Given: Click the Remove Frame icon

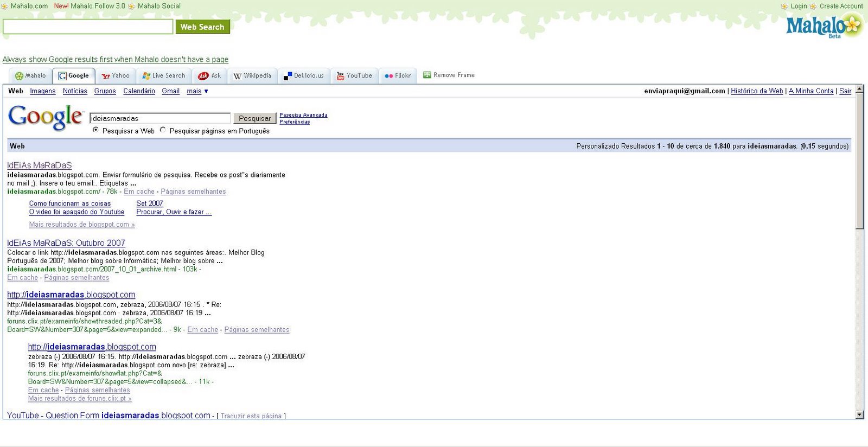Looking at the screenshot, I should coord(427,75).
